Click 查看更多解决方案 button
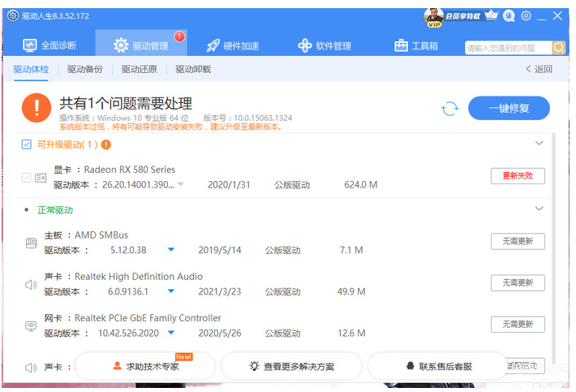 point(291,366)
